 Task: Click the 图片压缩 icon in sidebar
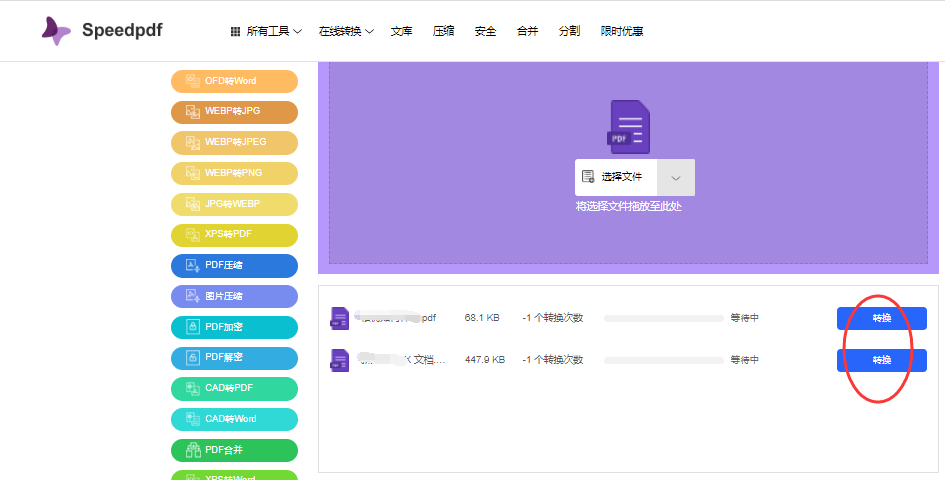coord(192,296)
